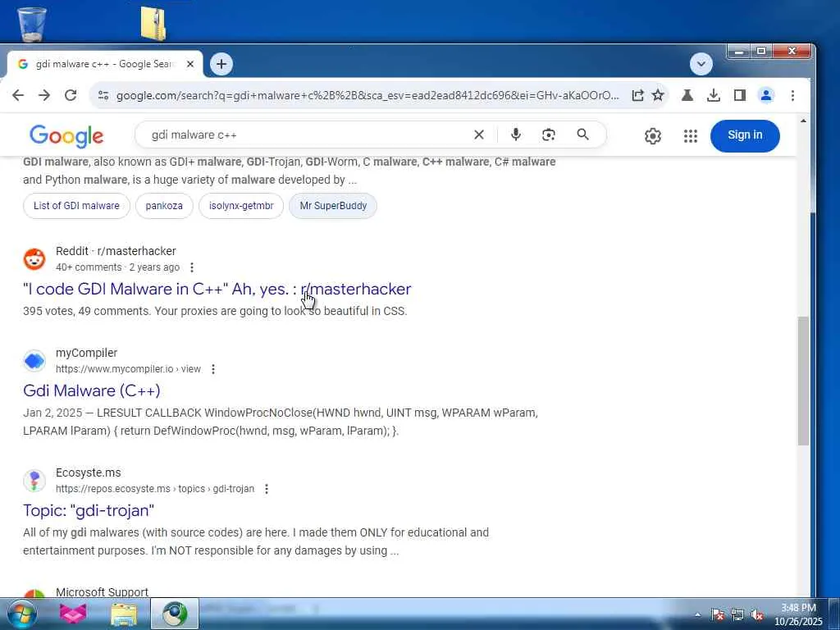Screen dimensions: 840x630
Task: Open the Gdi Malware (C++) result link
Action: 92,391
